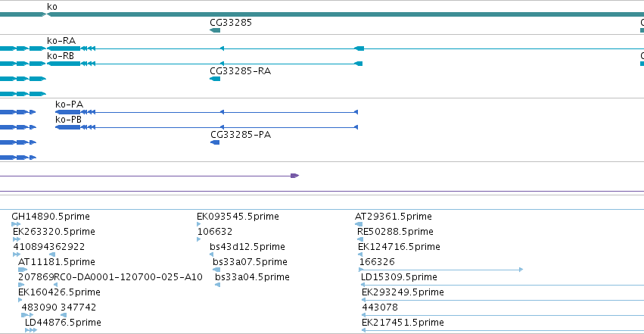This screenshot has width=644, height=334.
Task: Select the ko-PB coding exon block
Action: point(68,127)
